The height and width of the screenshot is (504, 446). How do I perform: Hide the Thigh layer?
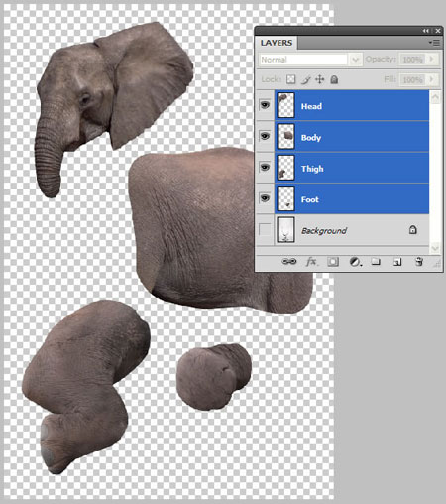pos(265,167)
